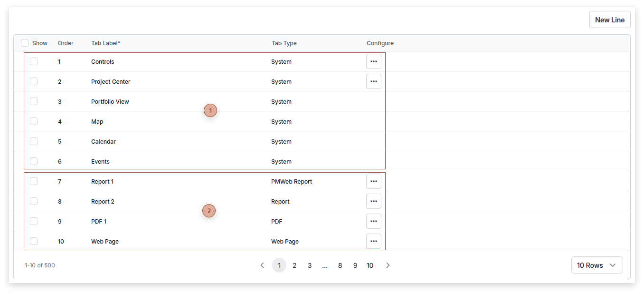Expand the 10 Rows page size dropdown
Screen dimensions: 644x294
(x=597, y=265)
